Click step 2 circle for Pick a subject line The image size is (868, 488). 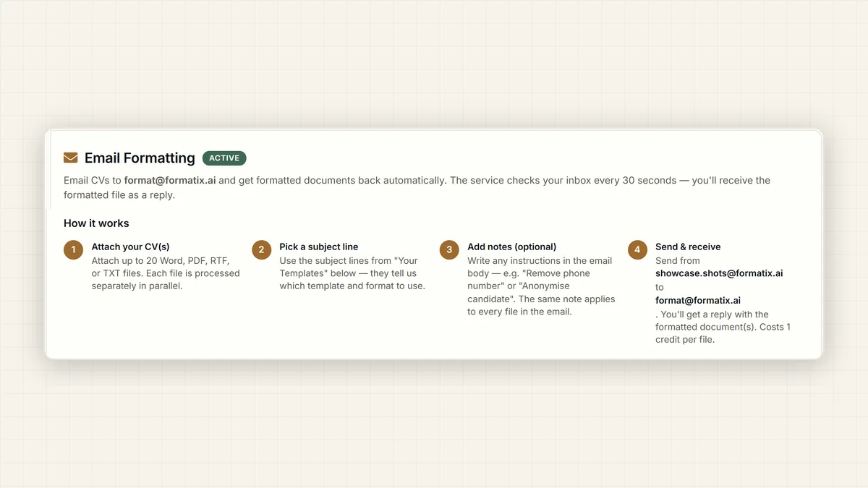coord(261,250)
